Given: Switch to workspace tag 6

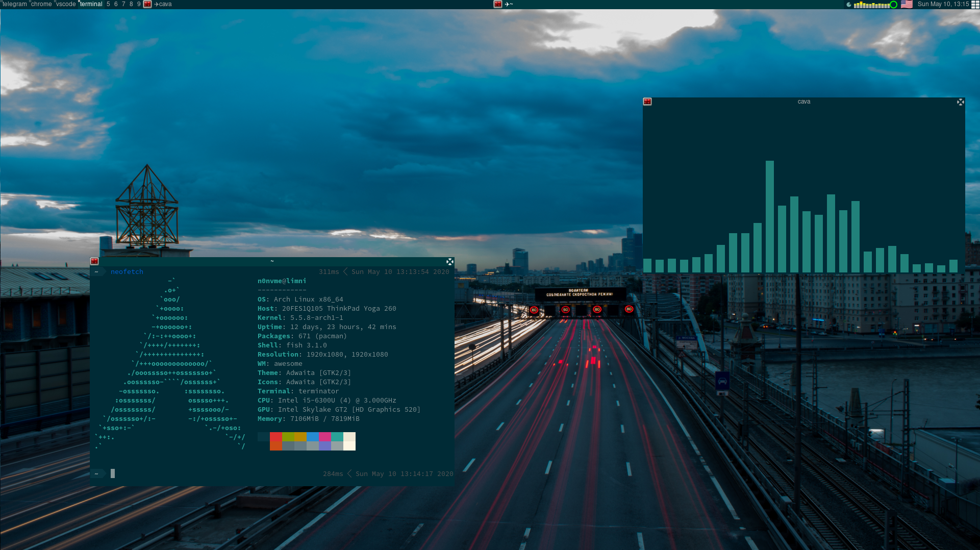Looking at the screenshot, I should [116, 4].
